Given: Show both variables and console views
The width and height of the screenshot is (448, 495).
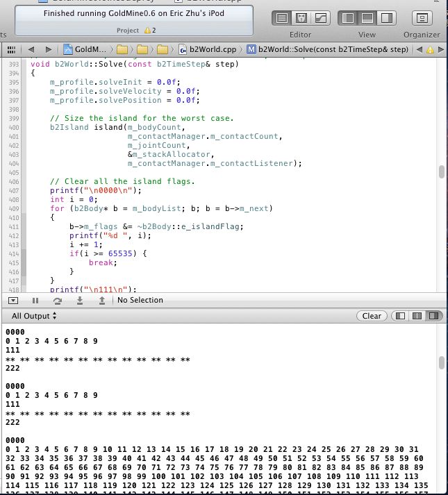Looking at the screenshot, I should 417,316.
